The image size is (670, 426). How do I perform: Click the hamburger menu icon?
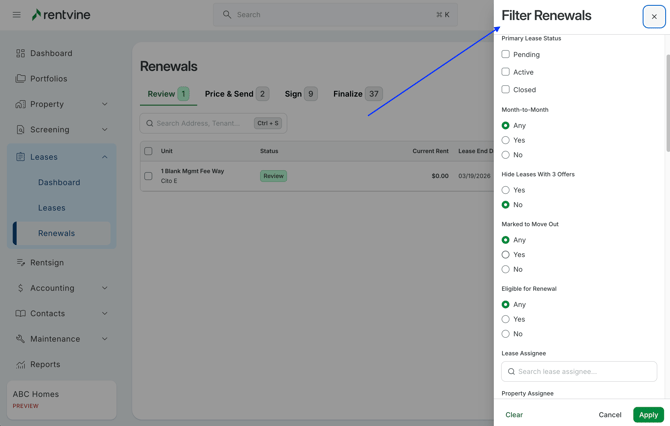pos(17,15)
